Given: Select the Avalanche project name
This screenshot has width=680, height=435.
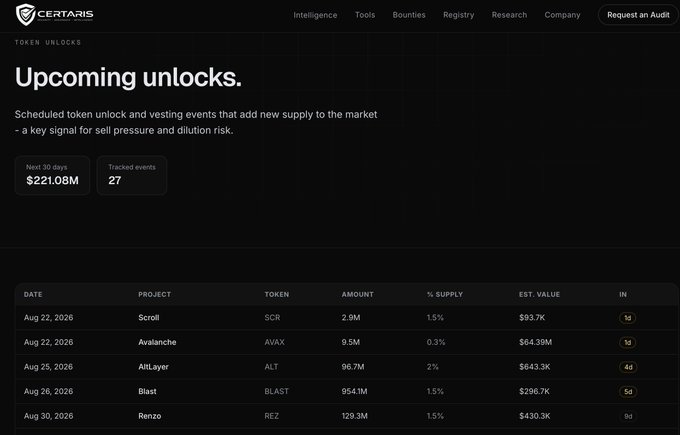Looking at the screenshot, I should click(x=157, y=342).
